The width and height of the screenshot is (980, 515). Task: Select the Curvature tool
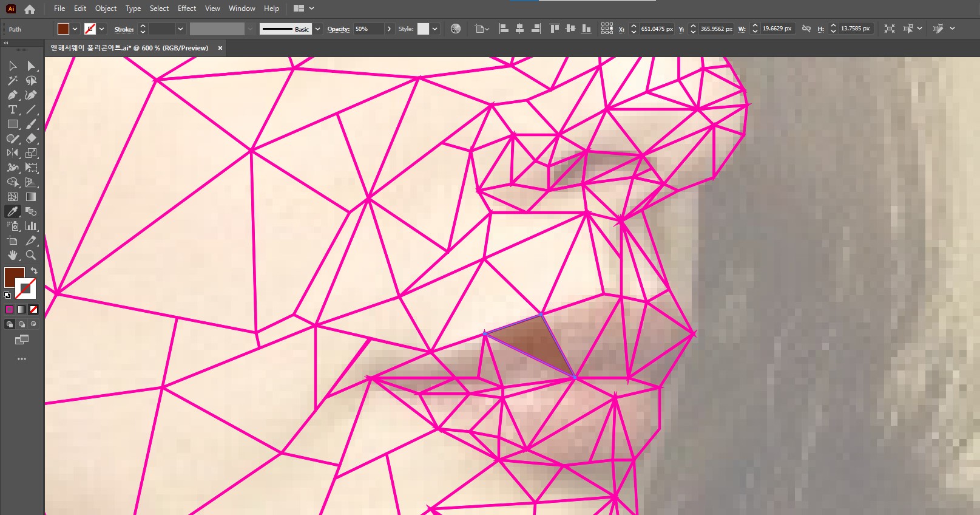tap(31, 95)
